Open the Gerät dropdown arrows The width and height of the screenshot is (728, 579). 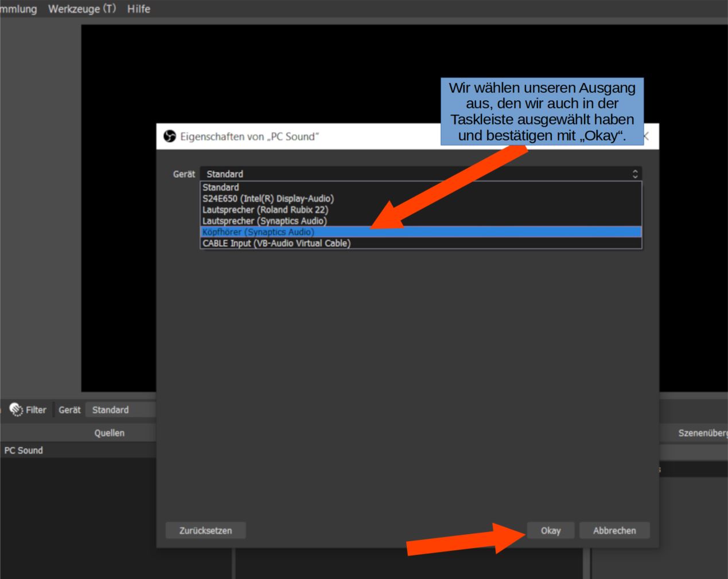click(x=634, y=174)
